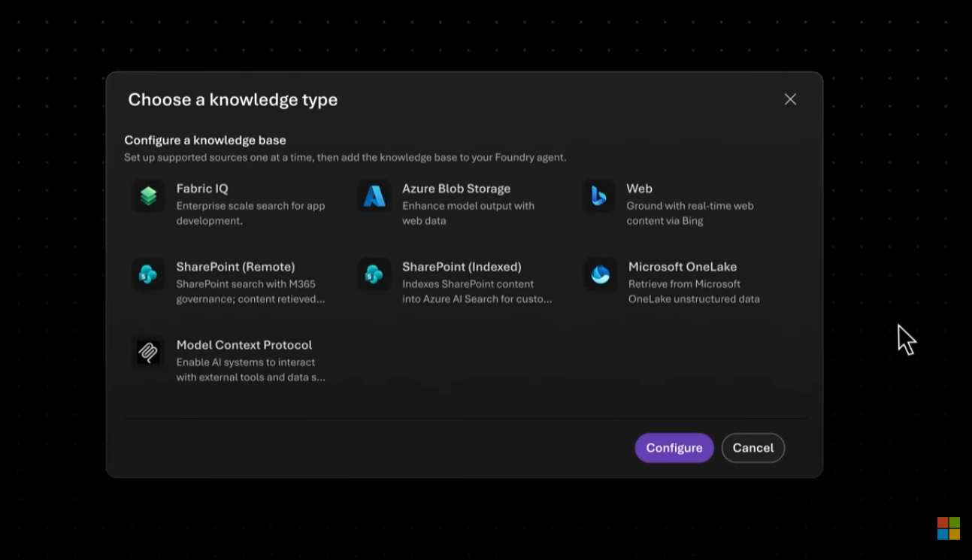
Task: Select the Fabric IQ title
Action: pos(202,189)
